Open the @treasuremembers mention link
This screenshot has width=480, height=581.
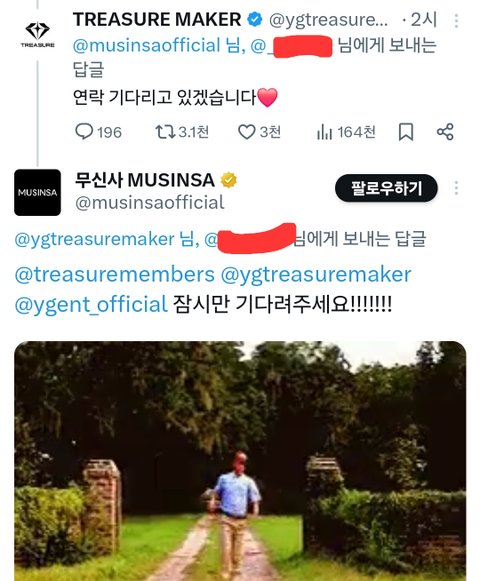pyautogui.click(x=115, y=275)
